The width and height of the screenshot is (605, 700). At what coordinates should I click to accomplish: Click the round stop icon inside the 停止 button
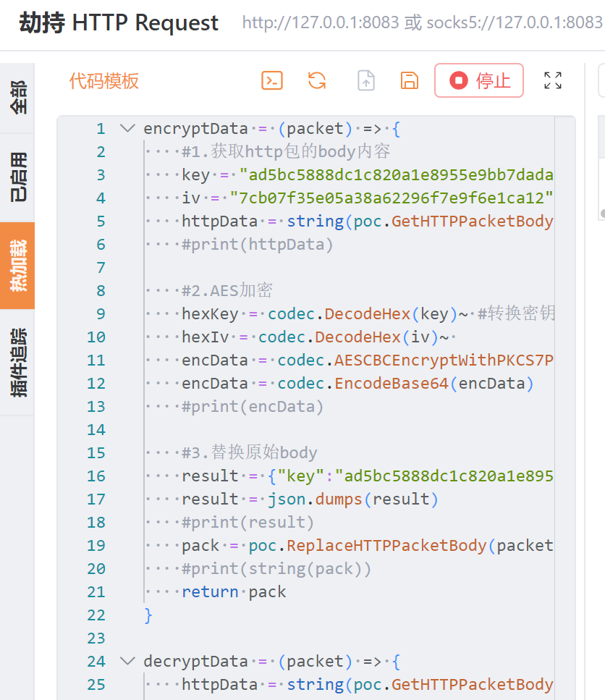tap(460, 80)
